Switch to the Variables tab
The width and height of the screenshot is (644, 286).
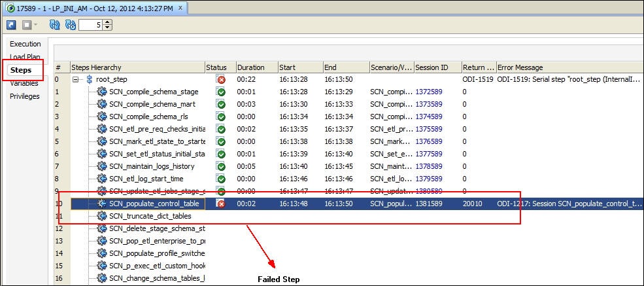pos(24,83)
